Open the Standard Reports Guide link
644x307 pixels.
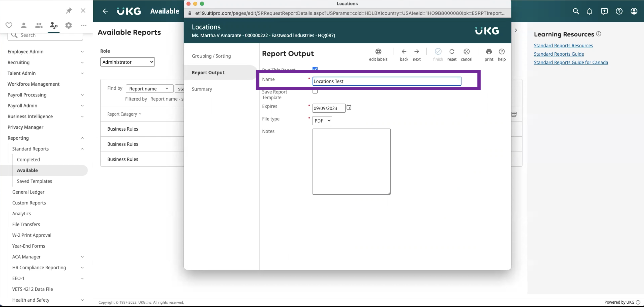[559, 54]
